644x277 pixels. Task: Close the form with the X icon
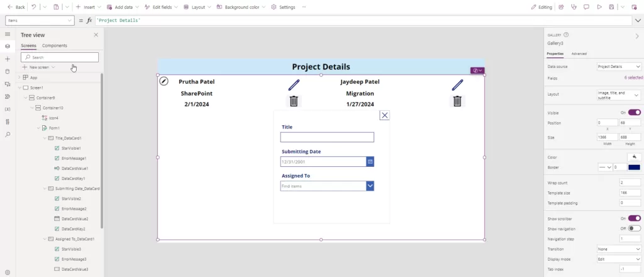coord(385,115)
